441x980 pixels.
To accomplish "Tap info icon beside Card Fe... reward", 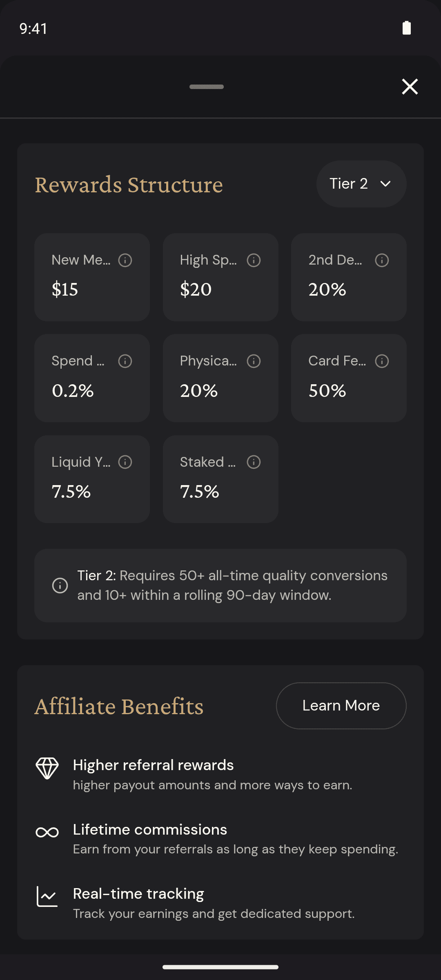I will 382,361.
